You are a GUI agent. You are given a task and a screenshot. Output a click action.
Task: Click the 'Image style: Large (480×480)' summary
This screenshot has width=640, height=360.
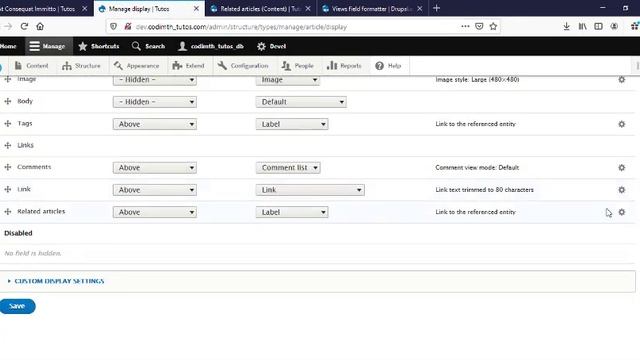pos(477,80)
